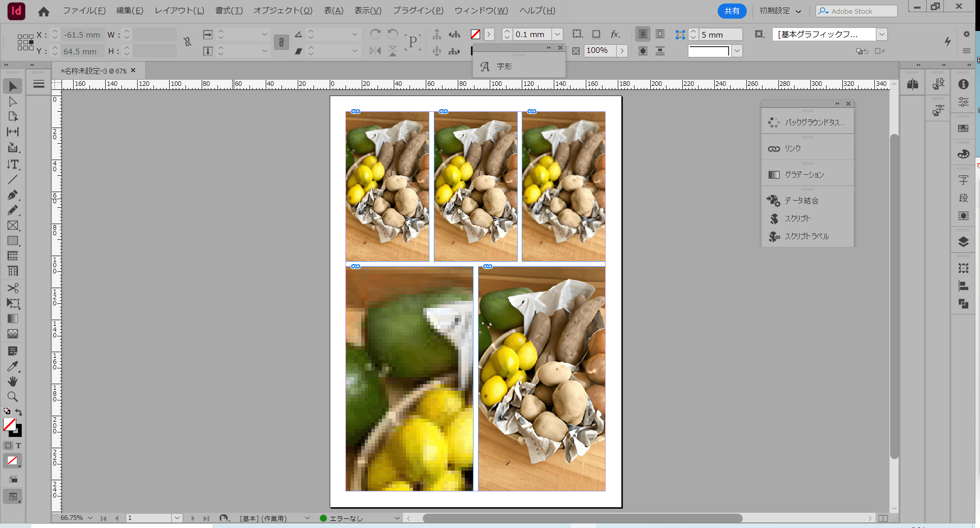Click the blue 共有 share button
This screenshot has height=528, width=980.
[x=732, y=11]
